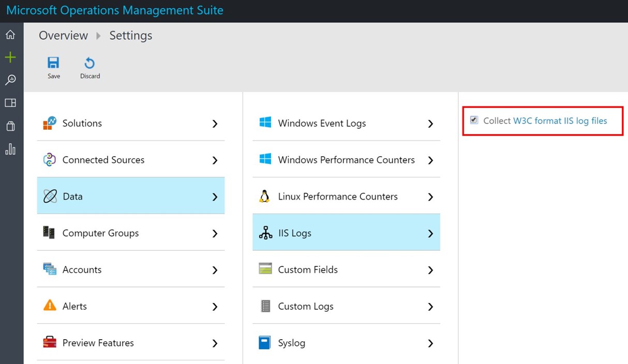Select the Computer Groups settings item
Viewport: 628px width, 364px height.
pos(131,233)
